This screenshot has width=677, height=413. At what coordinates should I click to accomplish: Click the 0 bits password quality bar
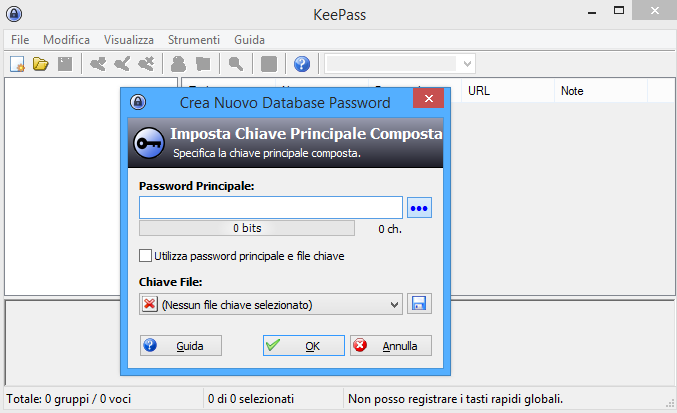click(x=247, y=228)
